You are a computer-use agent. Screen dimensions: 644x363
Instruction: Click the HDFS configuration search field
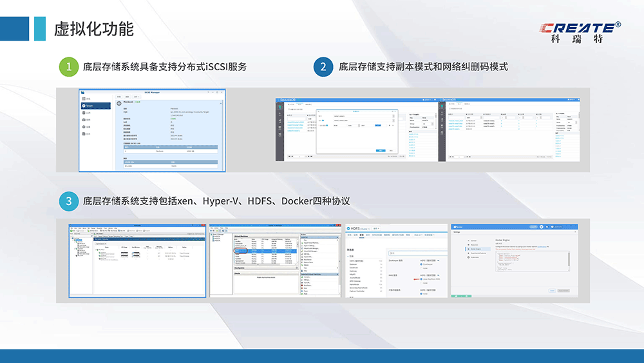[x=418, y=253]
